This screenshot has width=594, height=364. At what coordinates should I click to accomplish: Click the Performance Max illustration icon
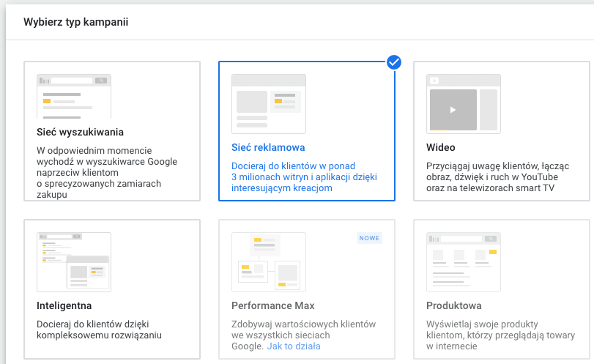(269, 262)
